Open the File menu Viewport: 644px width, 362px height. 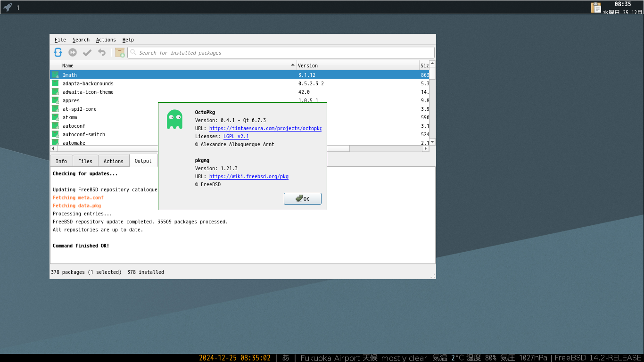[x=60, y=40]
